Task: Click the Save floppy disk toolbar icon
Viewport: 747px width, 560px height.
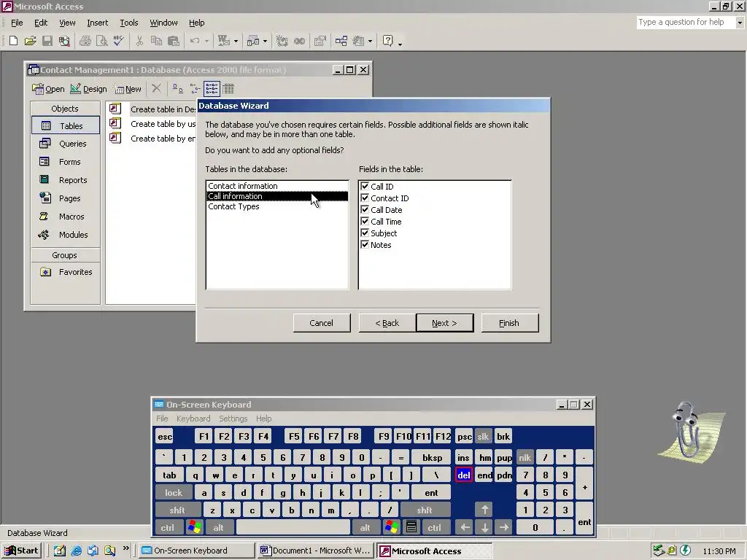Action: [x=47, y=41]
